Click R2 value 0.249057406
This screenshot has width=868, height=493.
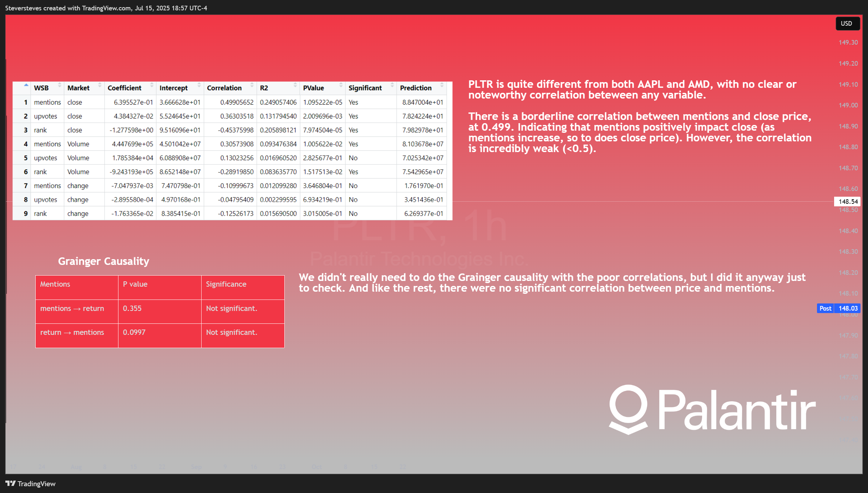click(x=278, y=102)
